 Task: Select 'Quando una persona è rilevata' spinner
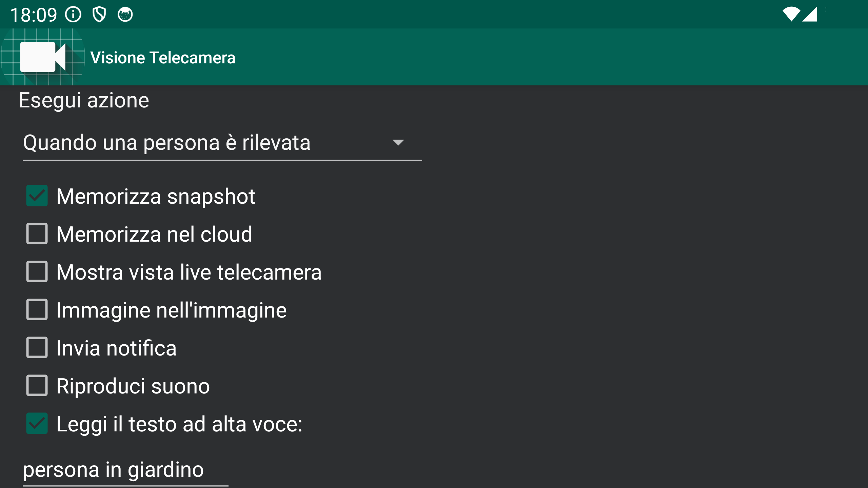pos(222,143)
